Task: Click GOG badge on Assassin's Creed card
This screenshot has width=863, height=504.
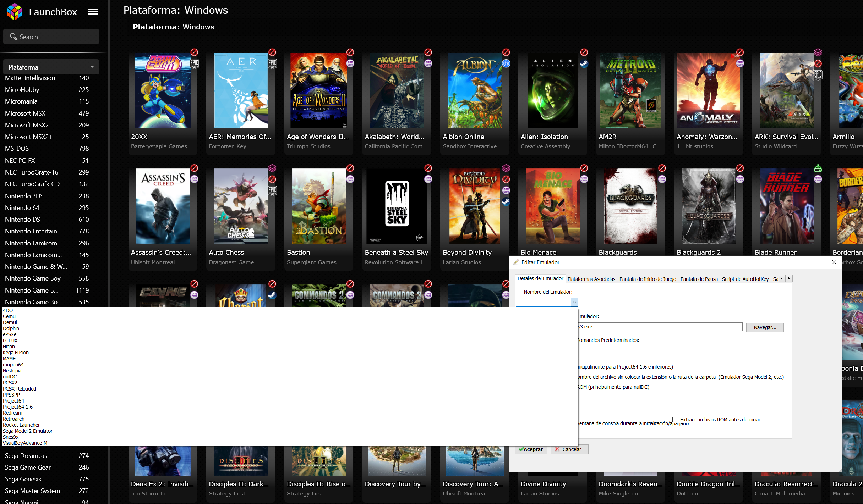Action: click(194, 179)
